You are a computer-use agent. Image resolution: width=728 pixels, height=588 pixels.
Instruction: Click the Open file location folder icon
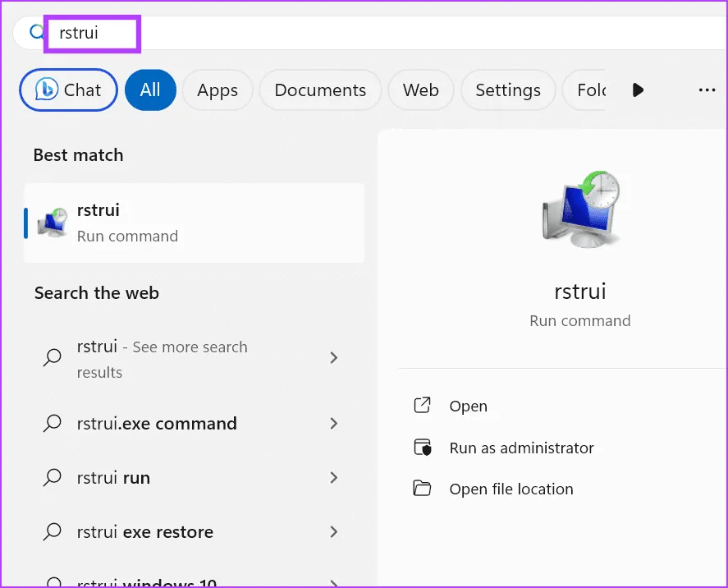[422, 489]
